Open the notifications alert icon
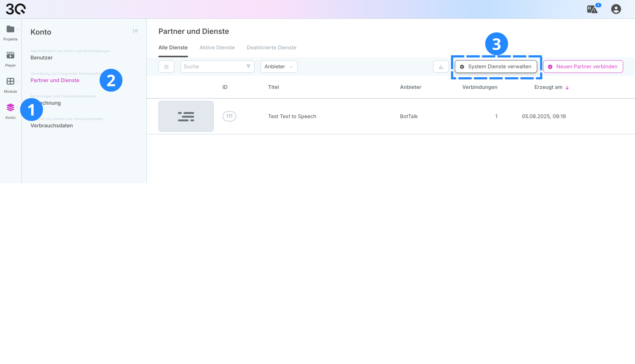 point(592,9)
